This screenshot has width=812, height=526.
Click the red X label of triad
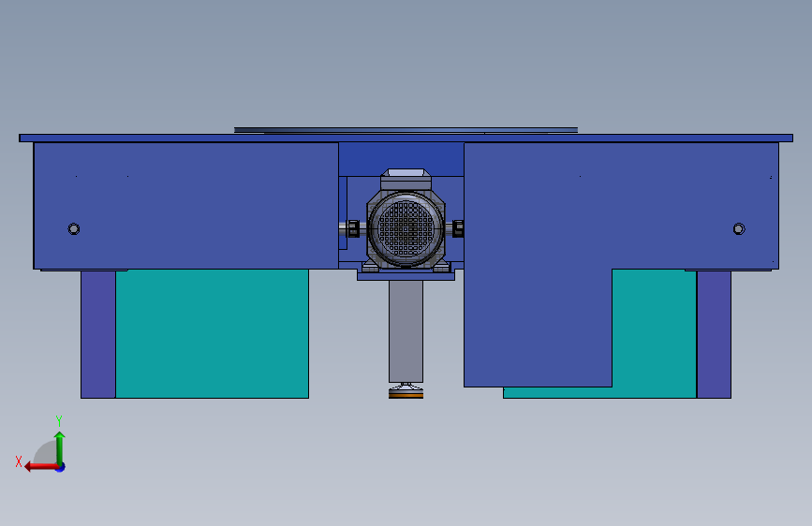19,461
